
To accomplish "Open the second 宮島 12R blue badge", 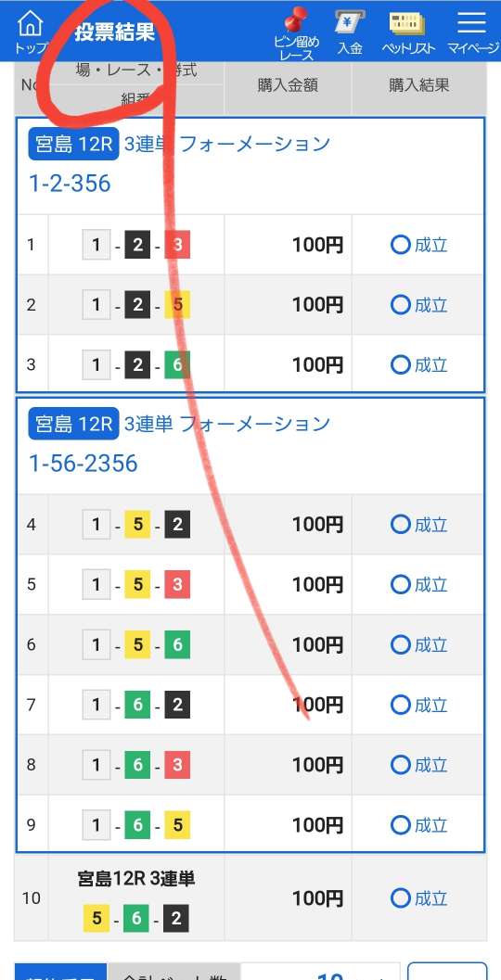I will (73, 425).
